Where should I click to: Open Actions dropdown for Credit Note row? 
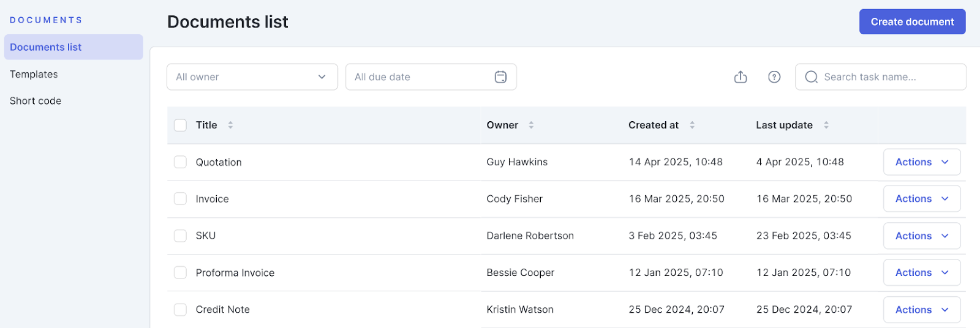(x=921, y=310)
